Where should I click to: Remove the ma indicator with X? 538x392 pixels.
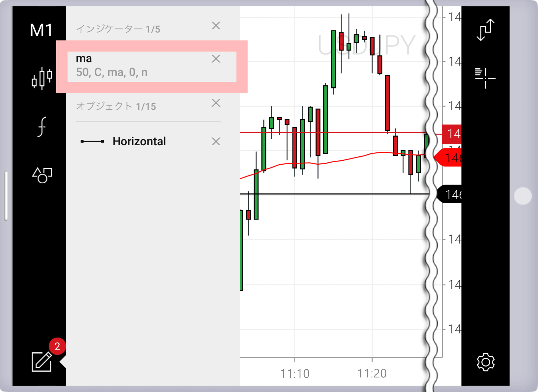click(216, 59)
